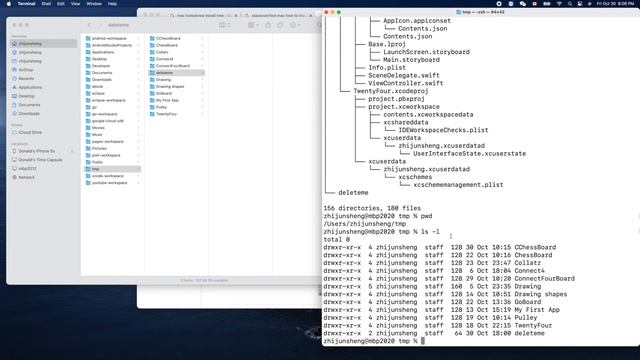The height and width of the screenshot is (360, 640).
Task: Open Siri from the menu bar
Action: coord(589,4)
